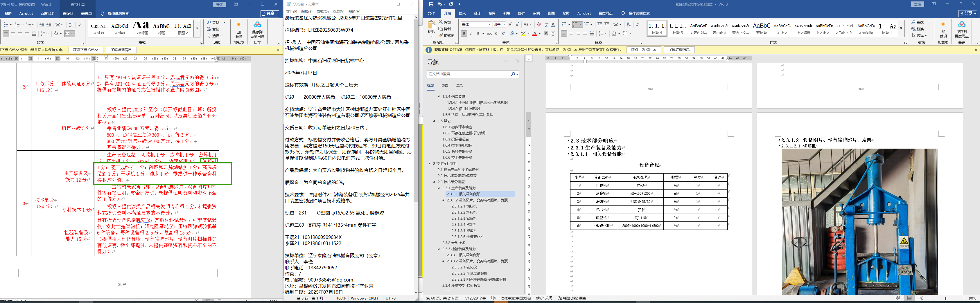Click the increase font size icon

(x=510, y=24)
